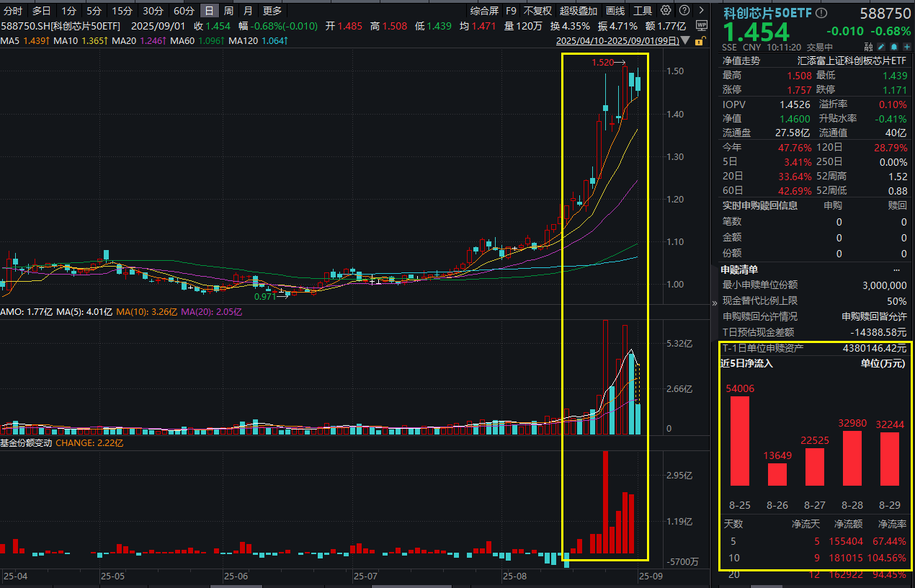Click the help question mark icon
Image resolution: width=915 pixels, height=588 pixels.
click(x=683, y=11)
